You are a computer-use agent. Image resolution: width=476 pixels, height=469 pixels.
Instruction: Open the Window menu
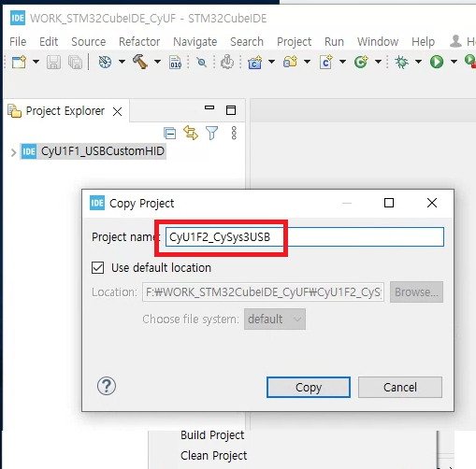coord(378,41)
